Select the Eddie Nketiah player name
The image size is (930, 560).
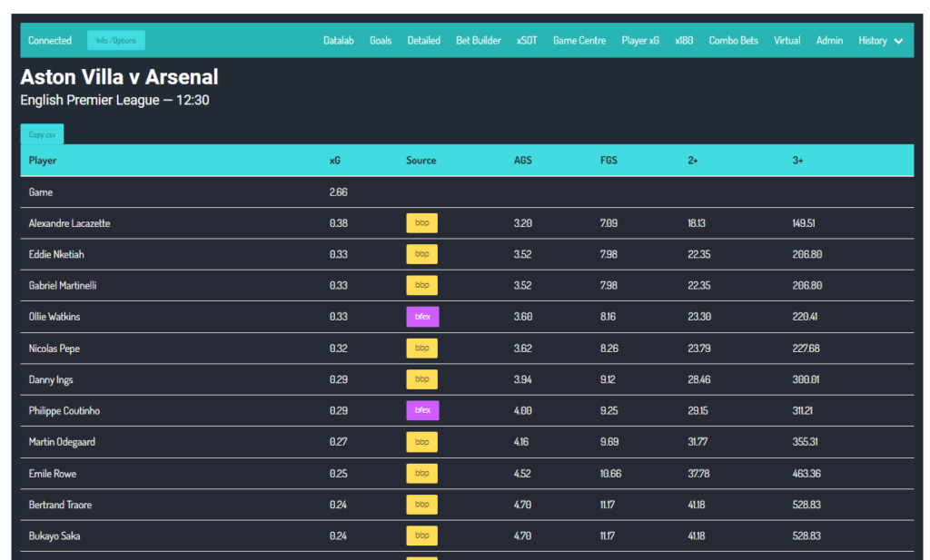click(x=56, y=254)
